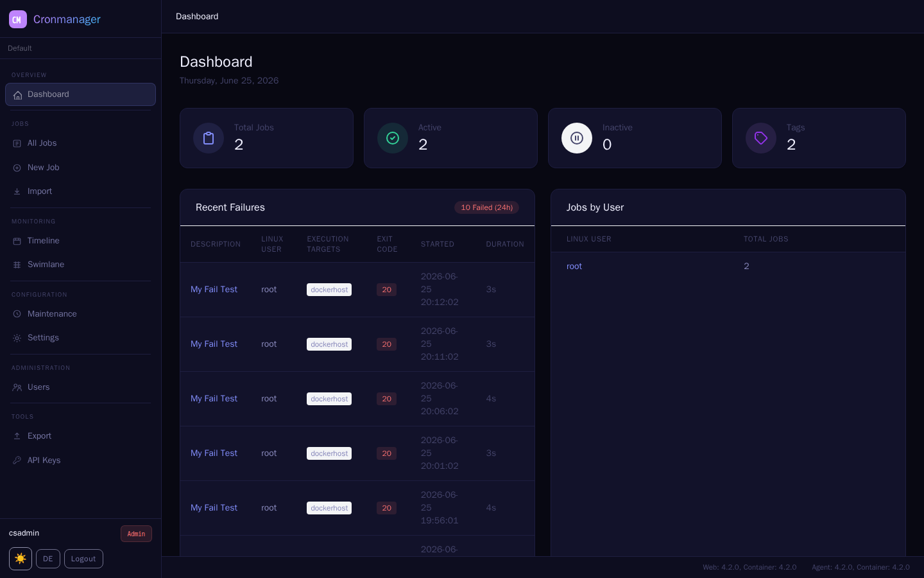This screenshot has width=924, height=578.
Task: Toggle light theme with sun button
Action: [x=21, y=559]
